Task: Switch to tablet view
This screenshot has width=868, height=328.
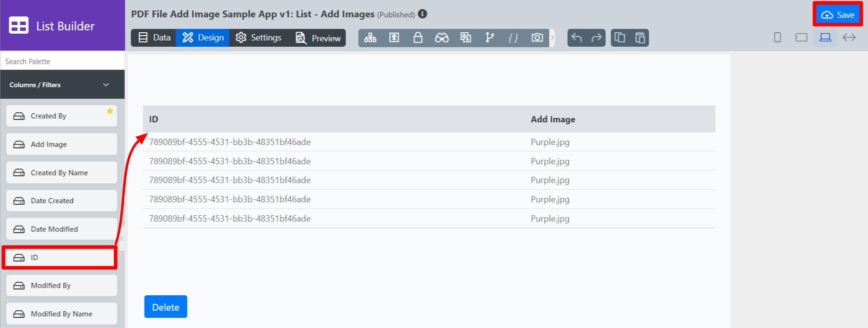Action: 801,38
